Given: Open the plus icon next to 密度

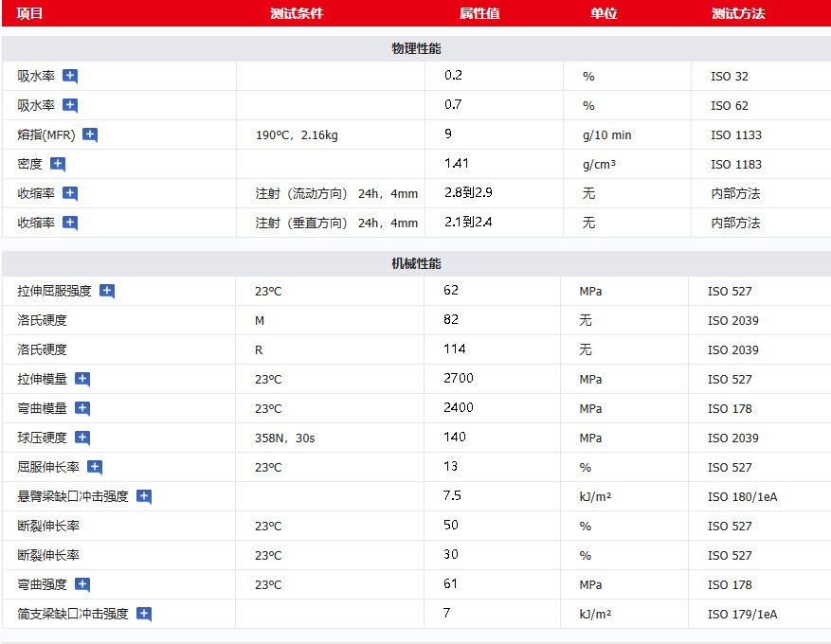Looking at the screenshot, I should coord(58,164).
